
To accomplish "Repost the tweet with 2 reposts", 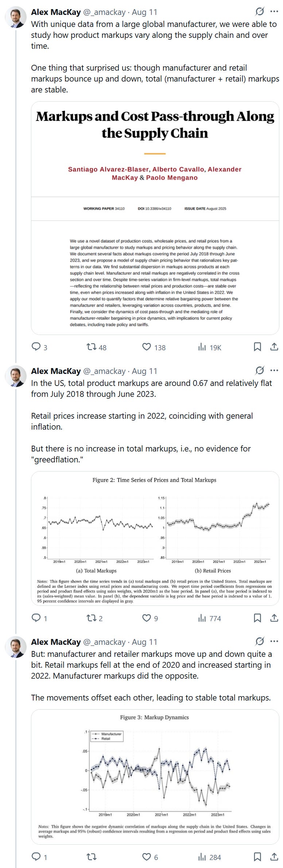I will [91, 618].
